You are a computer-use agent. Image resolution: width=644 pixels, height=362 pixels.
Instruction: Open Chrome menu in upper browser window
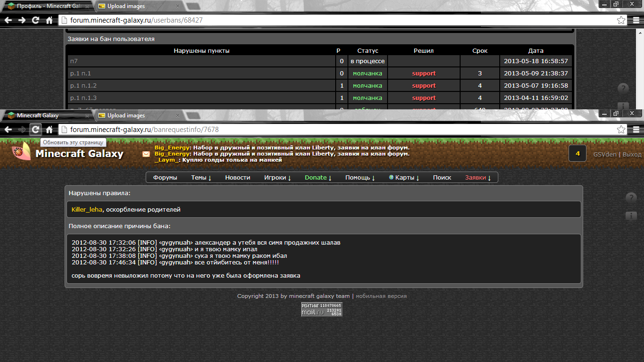pyautogui.click(x=636, y=20)
